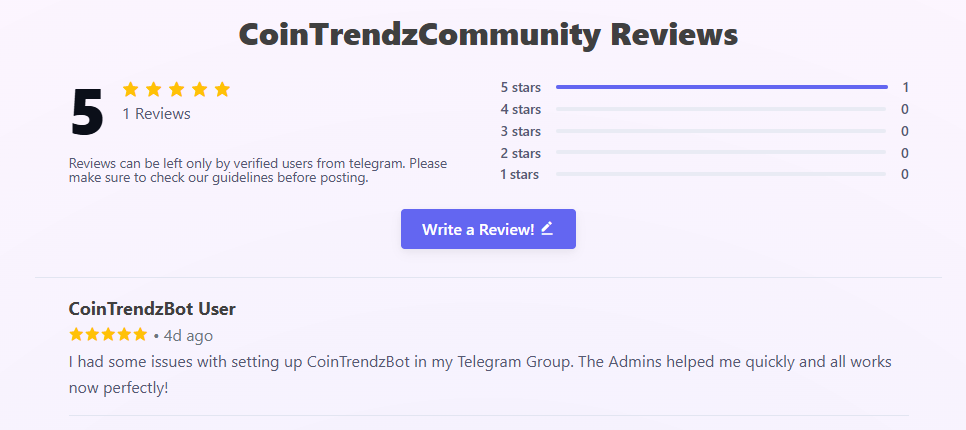Click middle star of CoinTrendzBot User's review
This screenshot has width=966, height=430.
[108, 334]
